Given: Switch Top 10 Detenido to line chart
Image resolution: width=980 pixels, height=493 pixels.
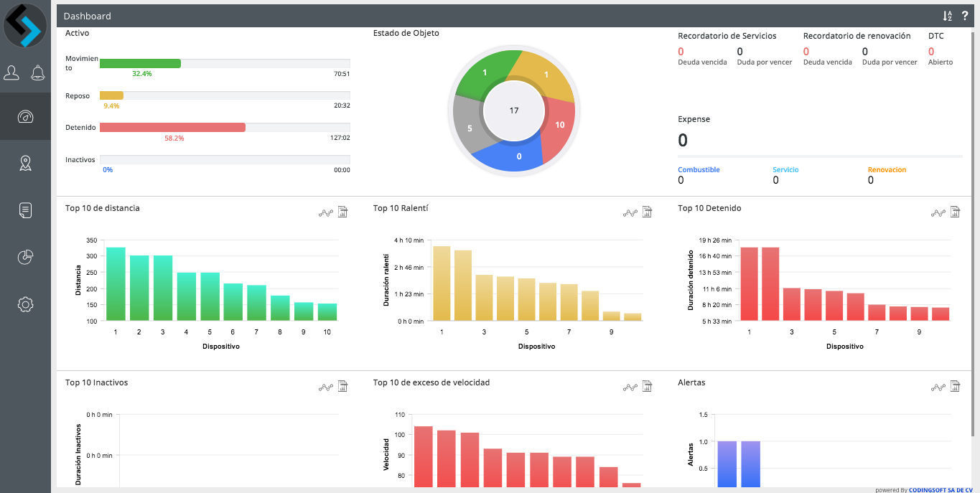Looking at the screenshot, I should point(938,212).
